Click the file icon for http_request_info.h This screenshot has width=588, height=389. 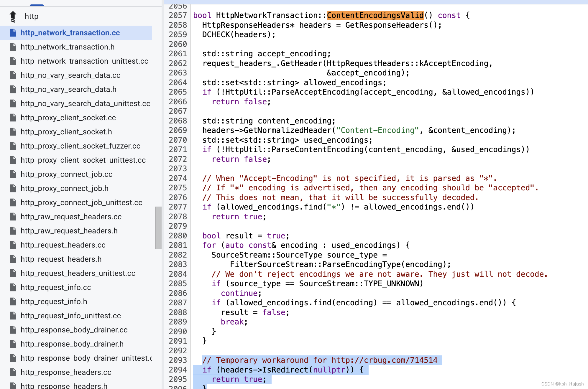pyautogui.click(x=13, y=301)
